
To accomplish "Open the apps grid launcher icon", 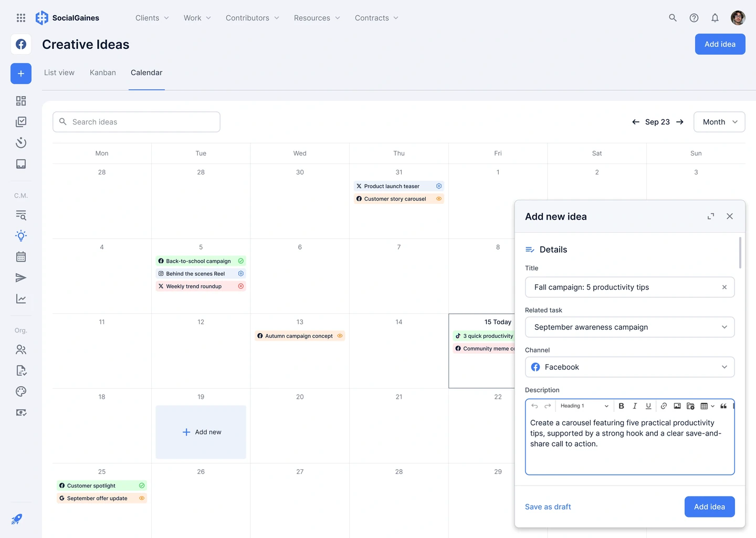I will [x=21, y=18].
